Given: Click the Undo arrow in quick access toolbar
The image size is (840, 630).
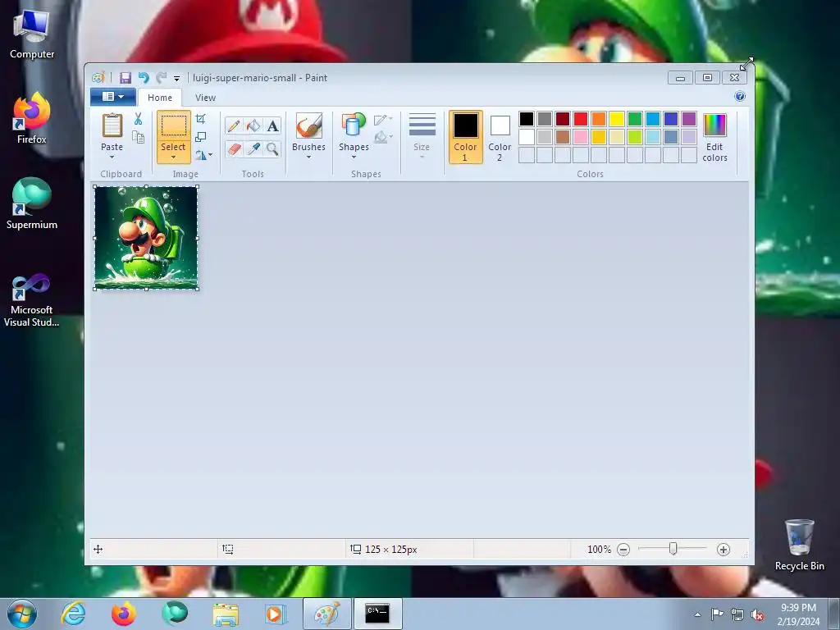Looking at the screenshot, I should pos(144,78).
